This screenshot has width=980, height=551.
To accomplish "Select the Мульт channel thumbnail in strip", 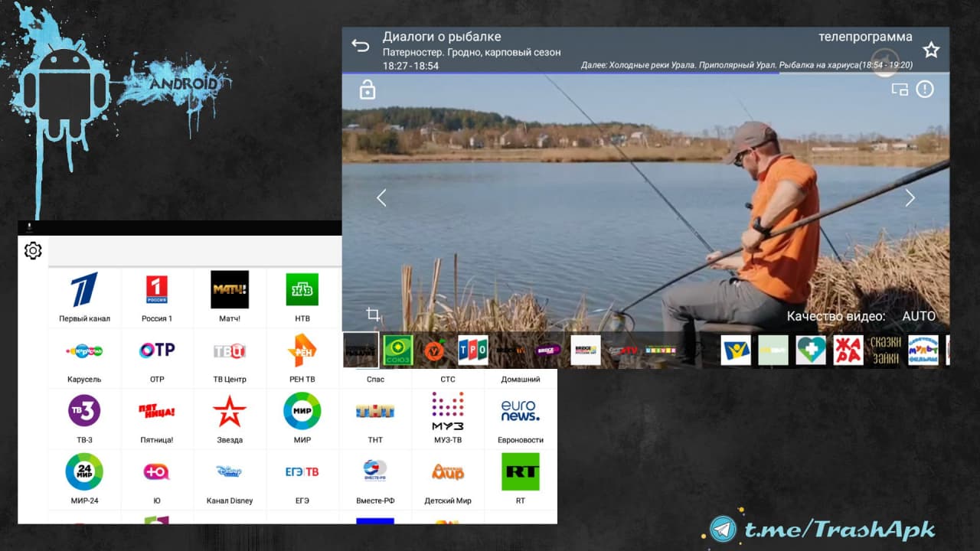I will coord(923,350).
